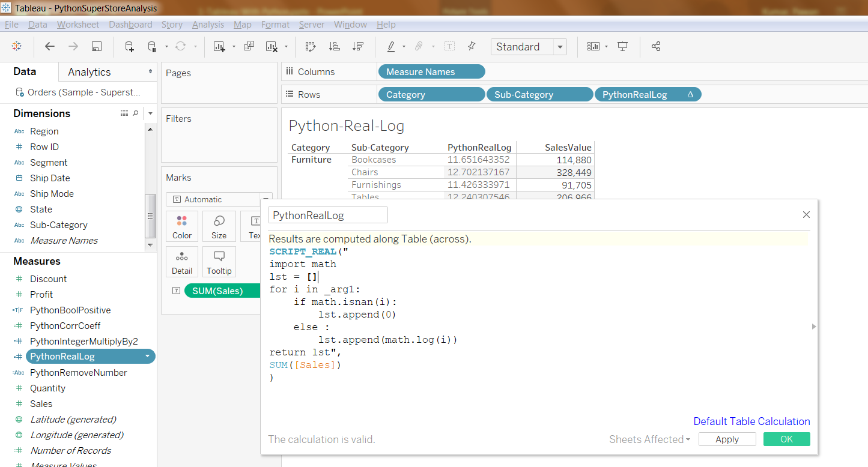The width and height of the screenshot is (868, 467).
Task: Switch to the Analytics tab
Action: (89, 72)
